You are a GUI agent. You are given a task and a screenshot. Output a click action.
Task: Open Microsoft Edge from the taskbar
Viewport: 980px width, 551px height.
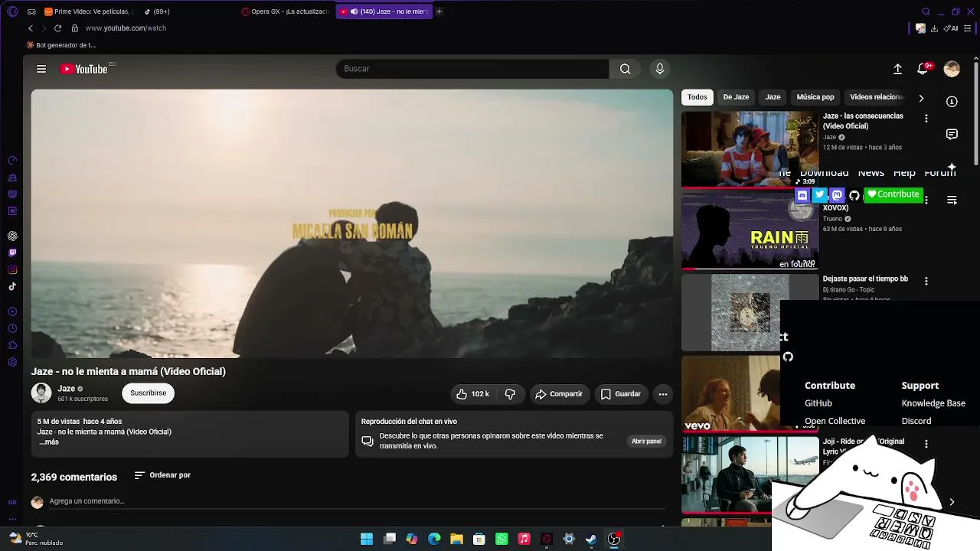[x=434, y=539]
